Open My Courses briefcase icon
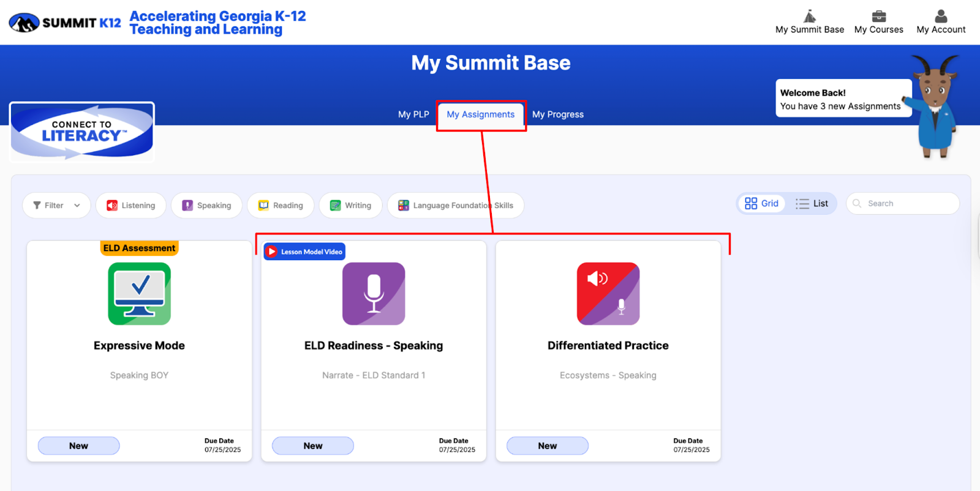The image size is (980, 491). 879,16
